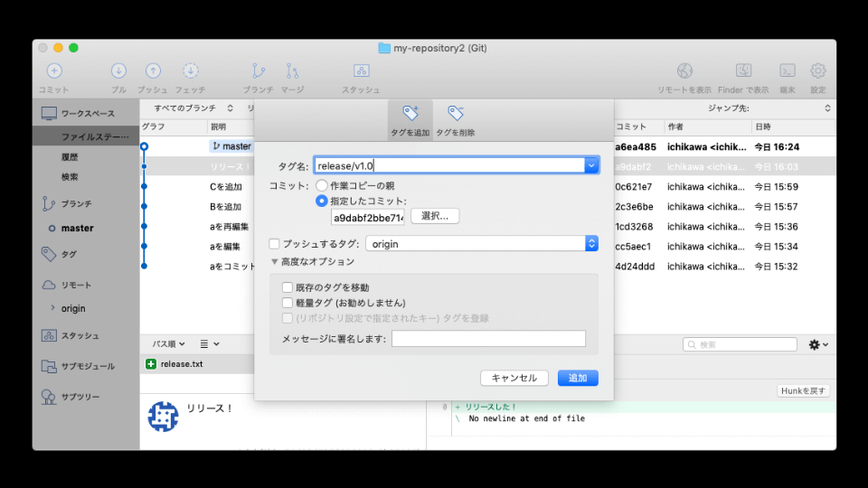Click the Fetch (フェッチ) toolbar icon

pos(191,70)
